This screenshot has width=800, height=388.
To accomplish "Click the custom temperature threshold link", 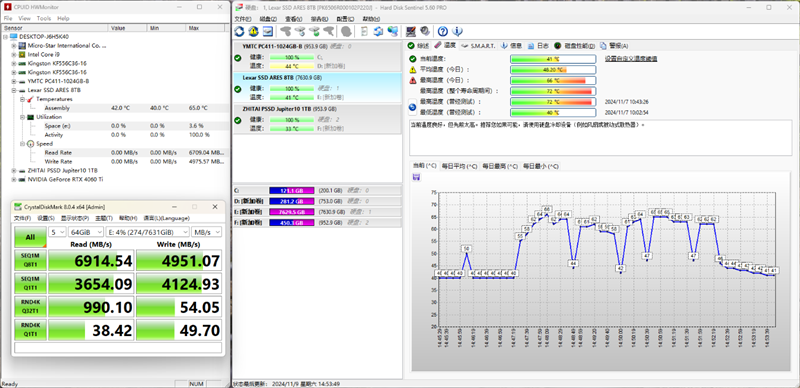I will pyautogui.click(x=631, y=59).
